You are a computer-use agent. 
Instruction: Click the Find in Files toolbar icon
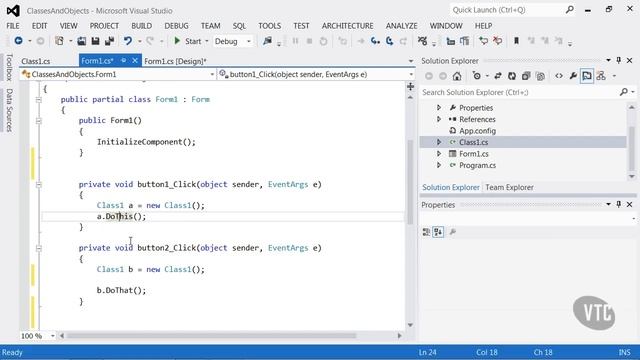pos(267,41)
